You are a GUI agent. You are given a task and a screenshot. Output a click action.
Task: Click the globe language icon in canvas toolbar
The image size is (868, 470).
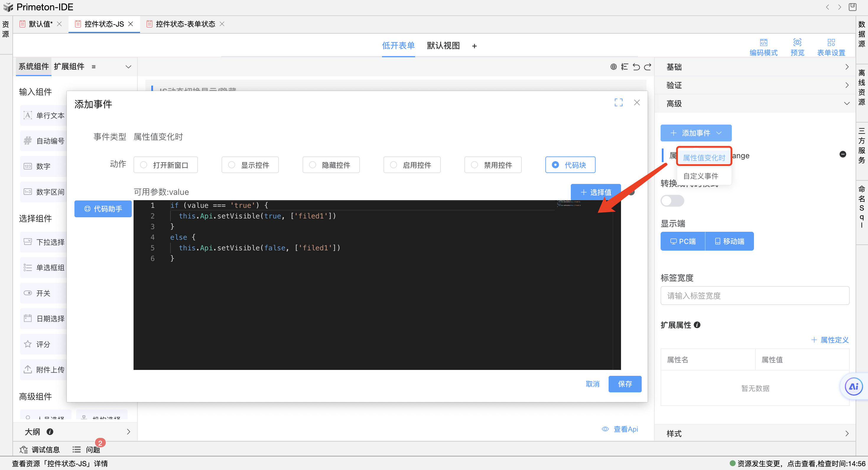point(613,67)
